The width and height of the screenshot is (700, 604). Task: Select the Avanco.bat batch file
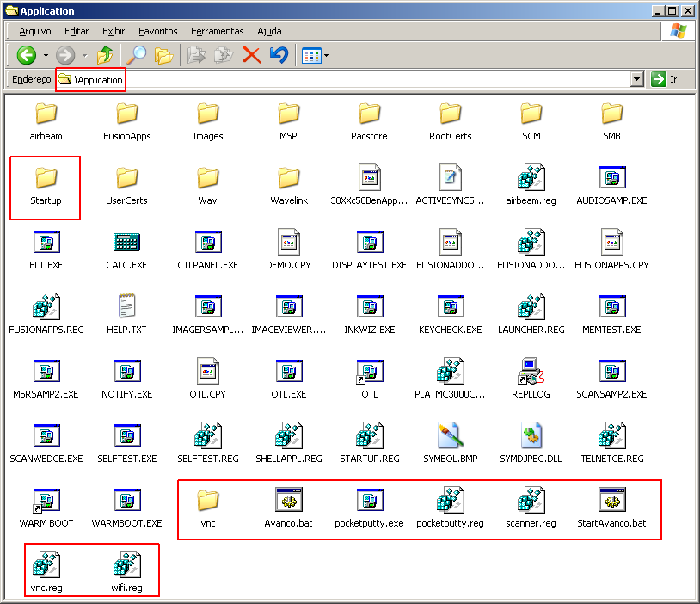289,509
